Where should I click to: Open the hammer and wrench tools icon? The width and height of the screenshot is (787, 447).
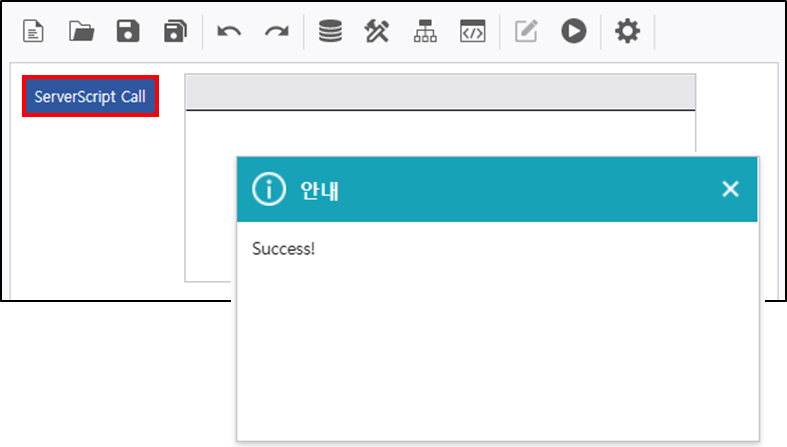tap(377, 31)
